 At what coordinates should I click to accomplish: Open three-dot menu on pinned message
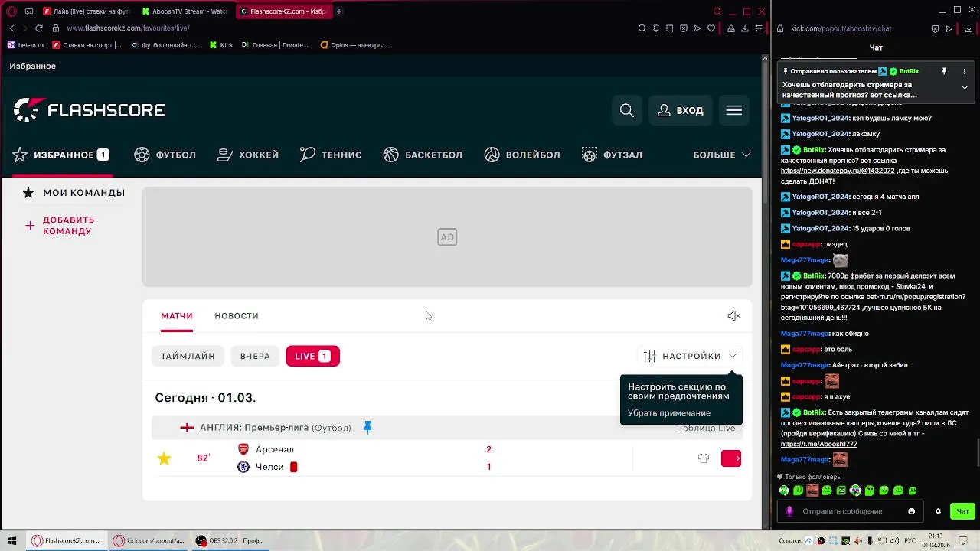point(965,71)
